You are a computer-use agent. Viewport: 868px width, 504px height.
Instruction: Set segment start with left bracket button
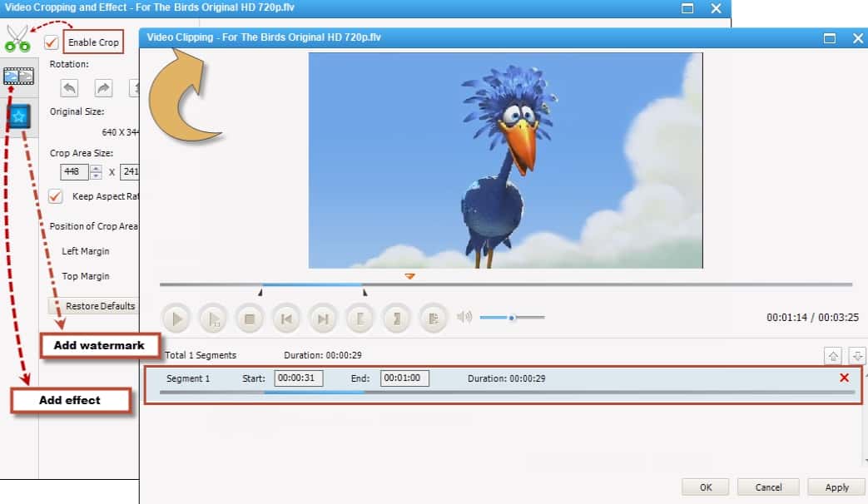click(360, 319)
